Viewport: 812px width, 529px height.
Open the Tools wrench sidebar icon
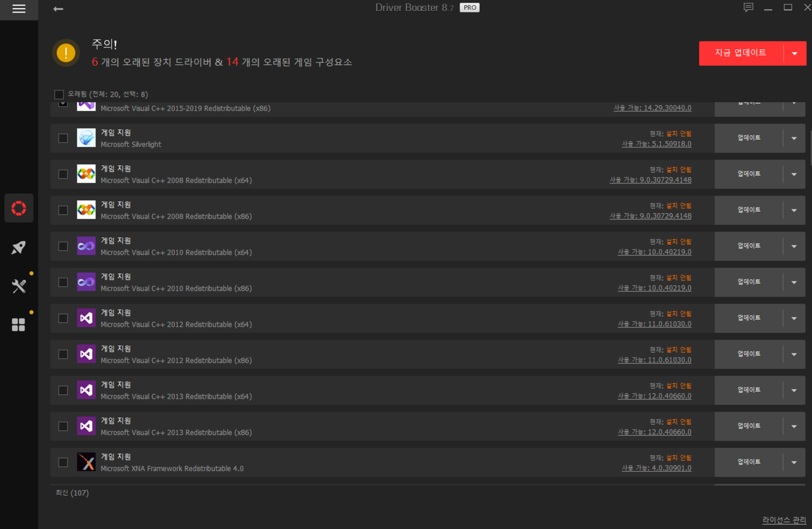coord(19,286)
